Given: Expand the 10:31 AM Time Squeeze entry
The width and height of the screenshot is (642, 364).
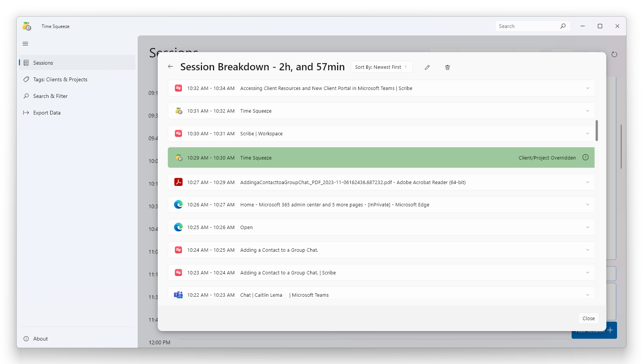Looking at the screenshot, I should click(x=588, y=111).
